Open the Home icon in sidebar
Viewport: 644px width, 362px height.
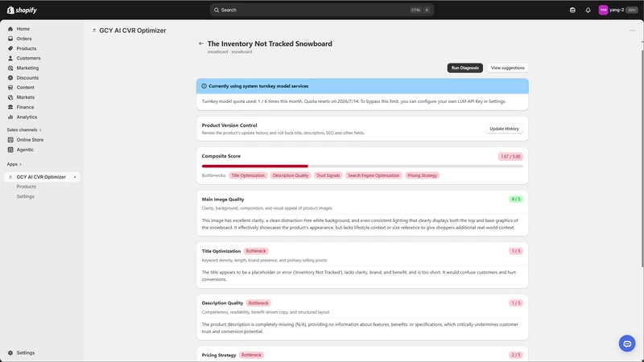tap(10, 29)
